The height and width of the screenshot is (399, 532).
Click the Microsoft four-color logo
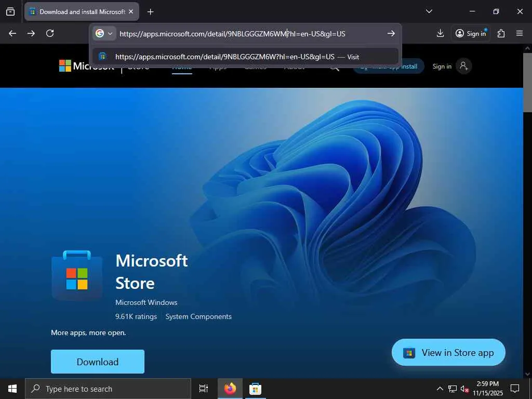coord(65,66)
